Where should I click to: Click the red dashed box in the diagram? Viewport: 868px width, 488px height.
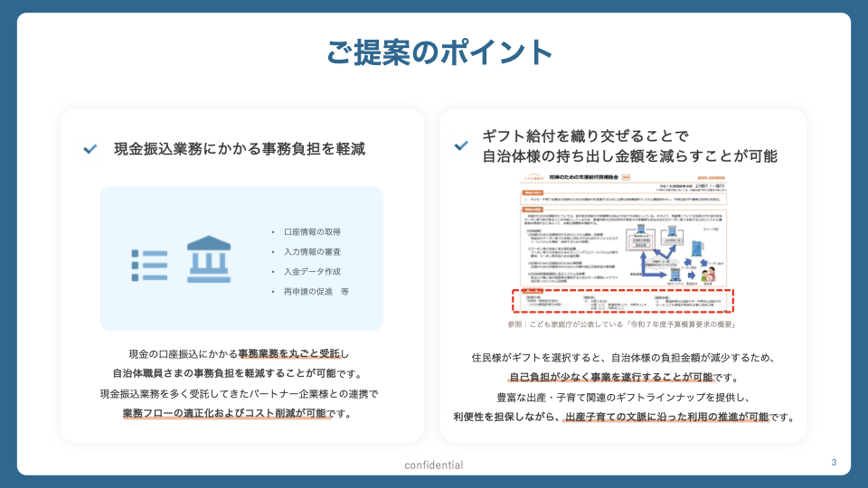click(626, 301)
